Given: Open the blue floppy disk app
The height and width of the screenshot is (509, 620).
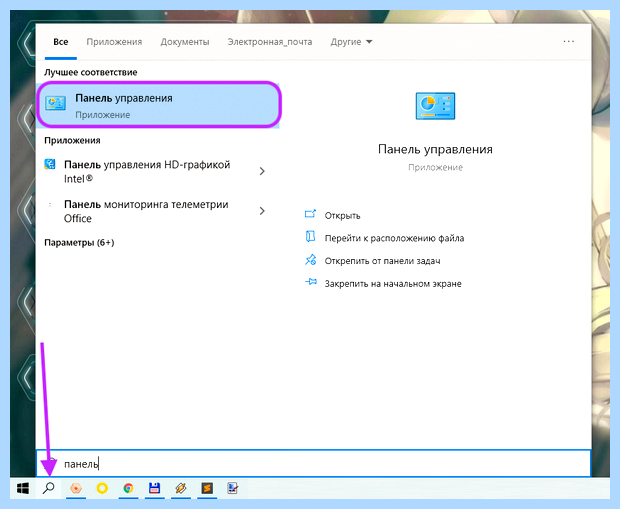Looking at the screenshot, I should [x=154, y=488].
